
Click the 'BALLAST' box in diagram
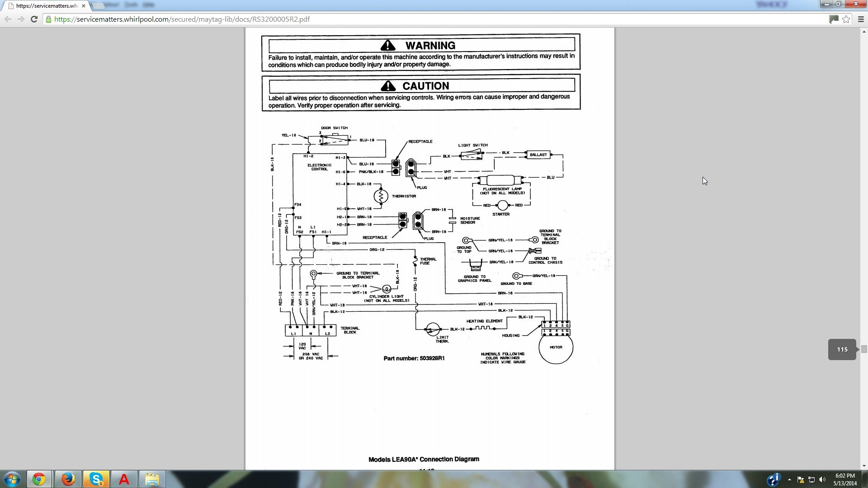click(x=538, y=155)
